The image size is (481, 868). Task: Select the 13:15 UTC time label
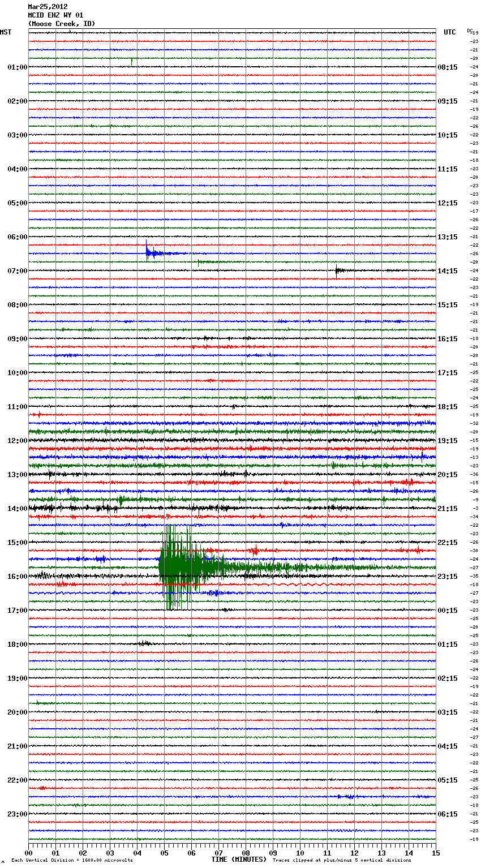(x=448, y=237)
